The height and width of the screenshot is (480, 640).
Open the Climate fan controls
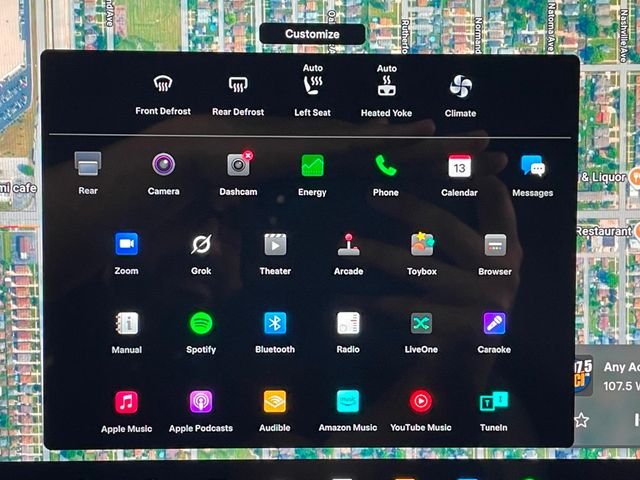[x=460, y=86]
